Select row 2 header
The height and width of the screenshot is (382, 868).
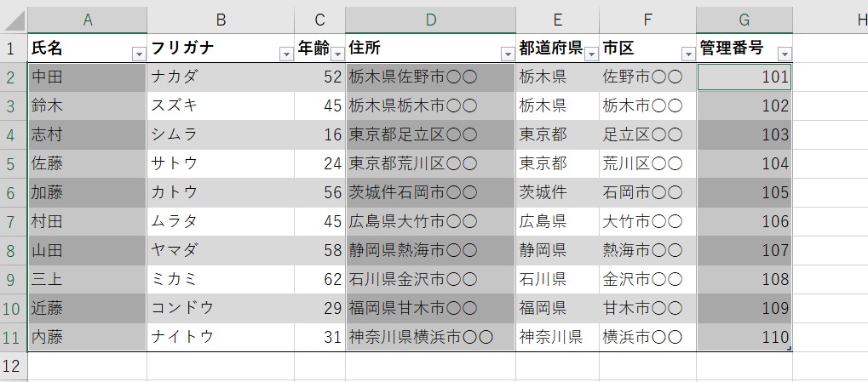click(x=14, y=77)
